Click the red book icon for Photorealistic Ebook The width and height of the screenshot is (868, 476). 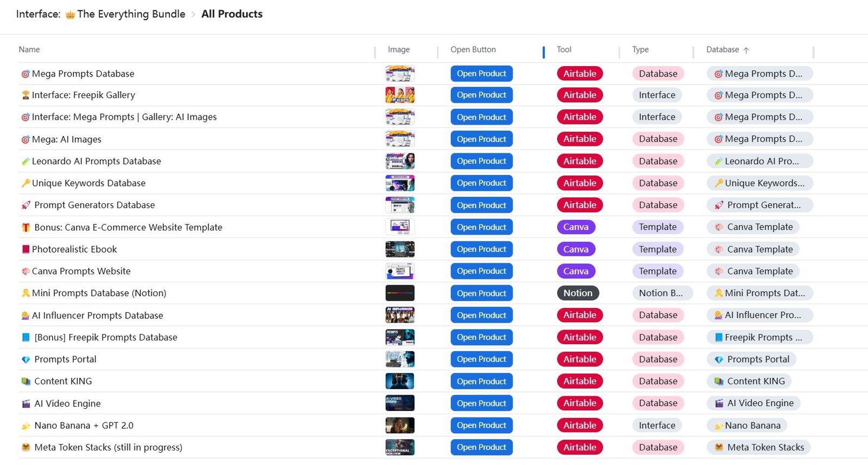coord(25,249)
